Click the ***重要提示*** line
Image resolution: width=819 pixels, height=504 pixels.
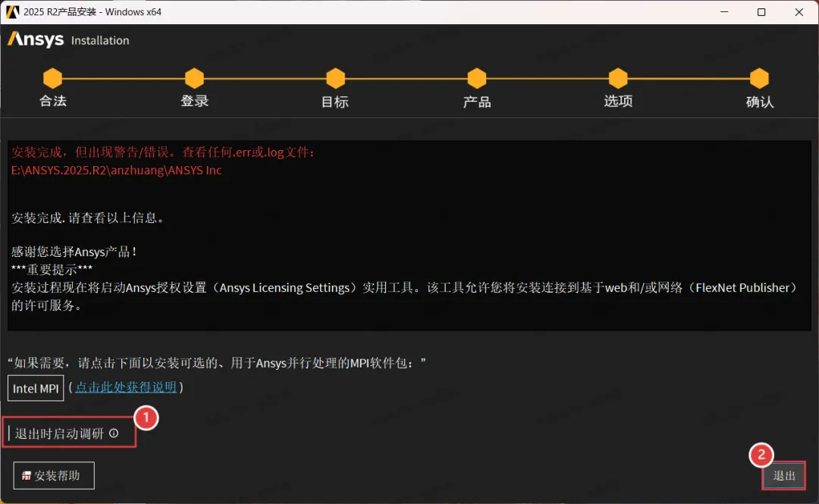pos(52,270)
